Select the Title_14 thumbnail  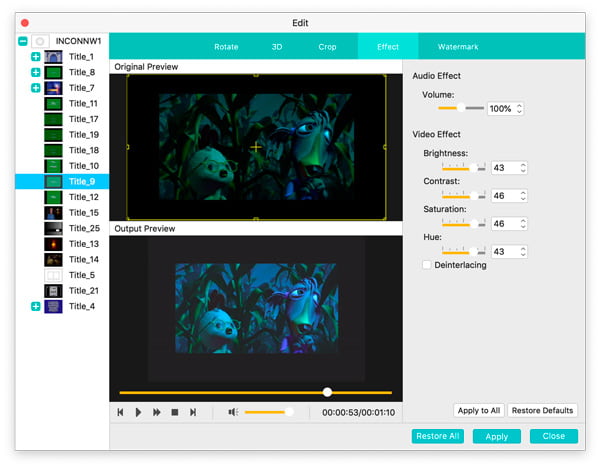pyautogui.click(x=53, y=260)
